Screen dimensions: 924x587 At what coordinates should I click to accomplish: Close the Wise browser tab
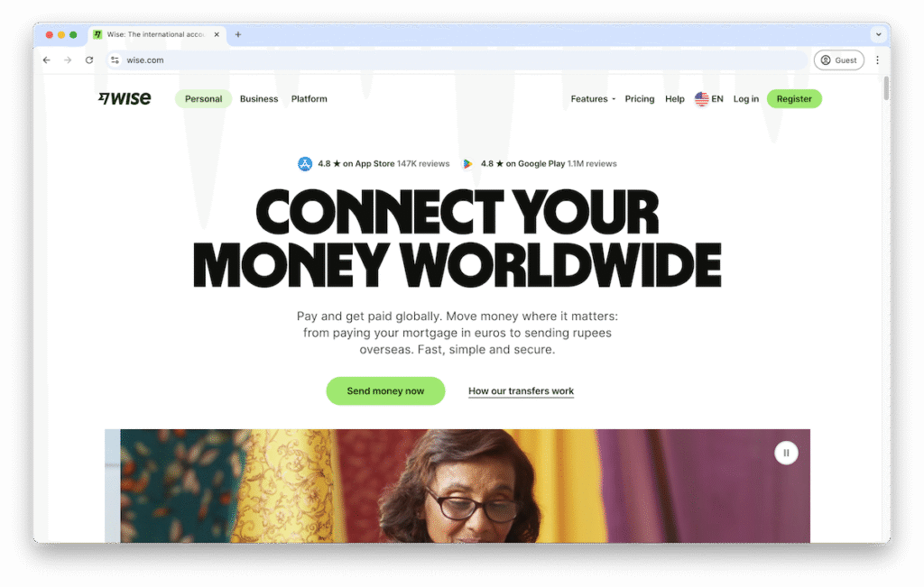click(217, 34)
